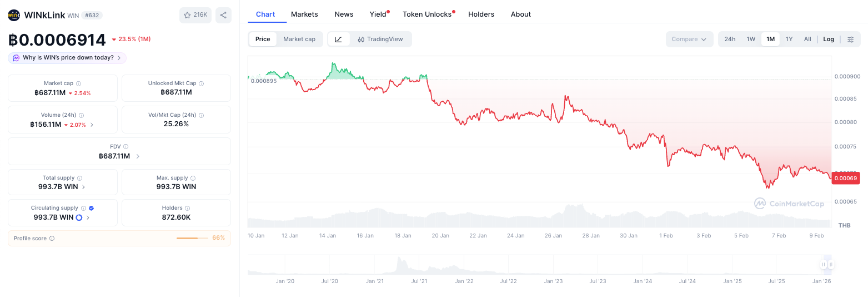Click the 872.60K holders value
The height and width of the screenshot is (297, 868).
tap(177, 217)
